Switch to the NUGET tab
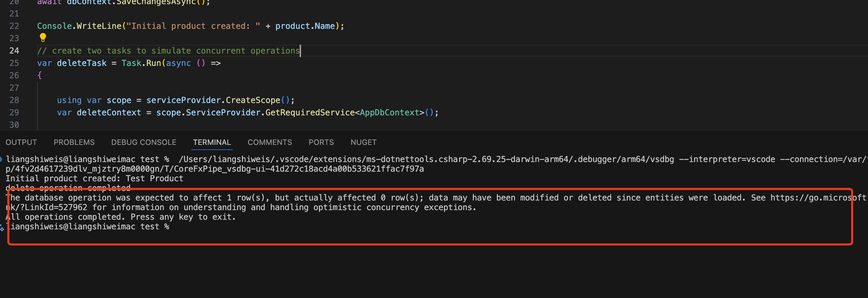This screenshot has height=298, width=868. tap(364, 142)
